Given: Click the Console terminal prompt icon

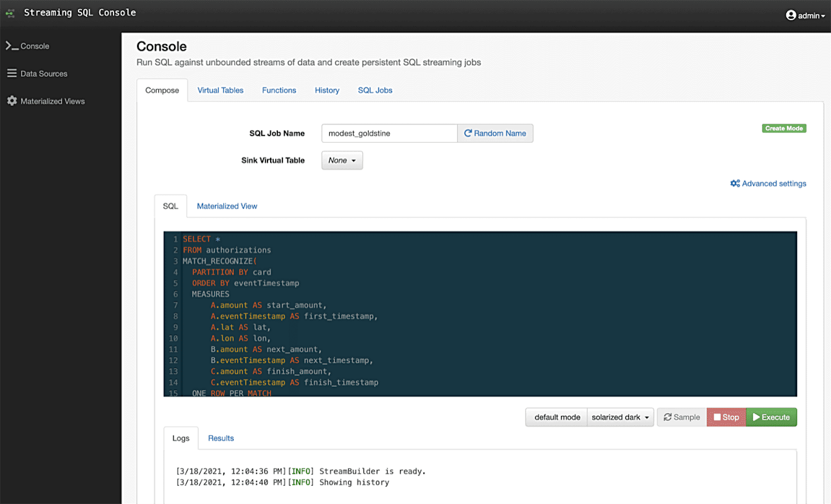Looking at the screenshot, I should tap(12, 46).
